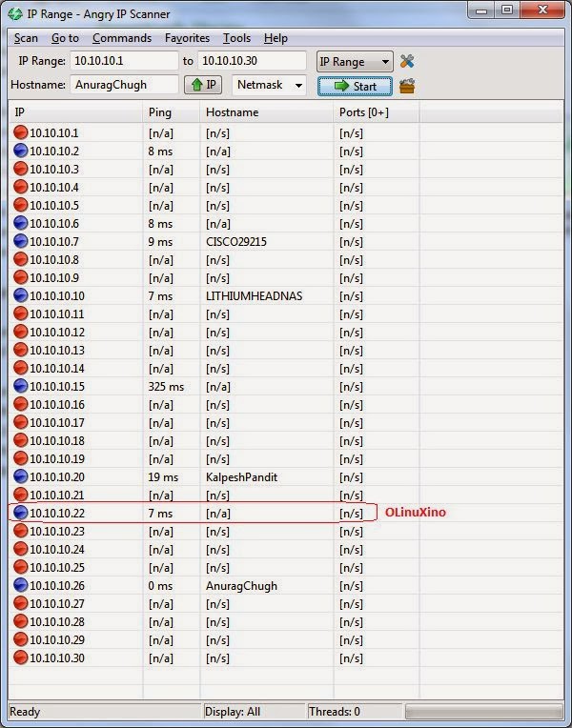Click the blue status icon for 10.10.10.2

point(20,151)
